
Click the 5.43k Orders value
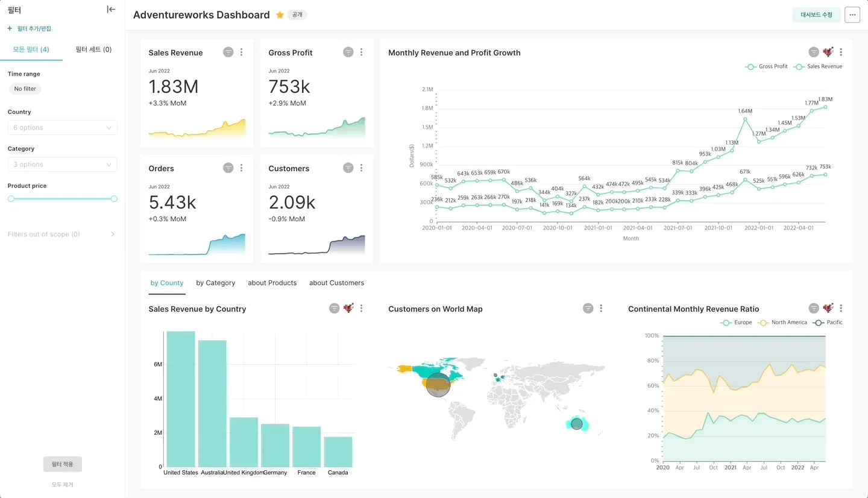click(172, 202)
